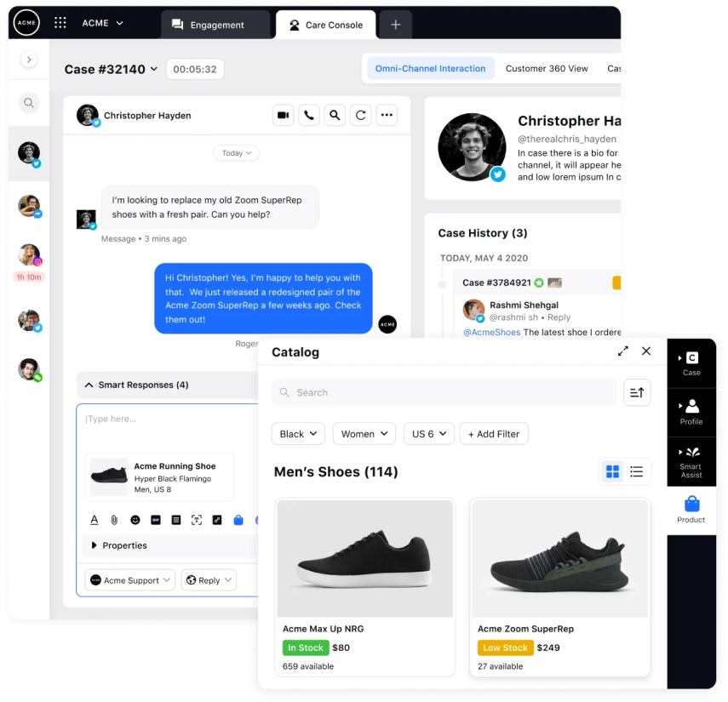
Task: Click the Low Stock badge
Action: click(505, 648)
